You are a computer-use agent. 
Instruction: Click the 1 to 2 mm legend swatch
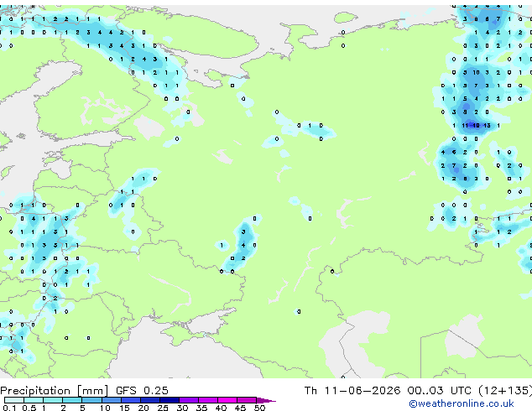pos(53,400)
